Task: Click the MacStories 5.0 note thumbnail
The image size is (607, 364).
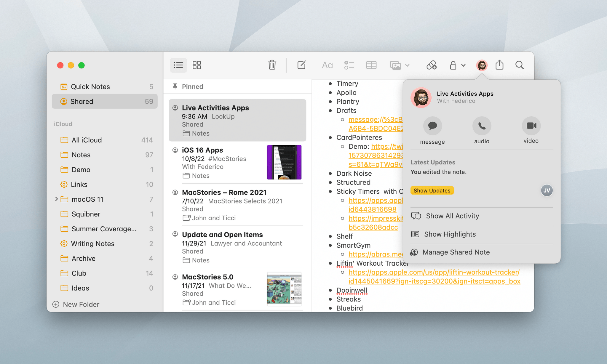Action: coord(284,289)
